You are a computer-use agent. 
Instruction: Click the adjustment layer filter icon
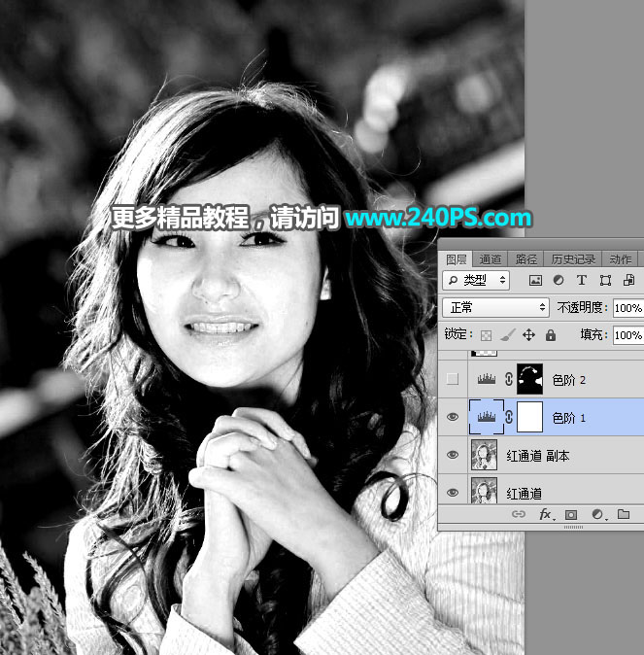[559, 280]
